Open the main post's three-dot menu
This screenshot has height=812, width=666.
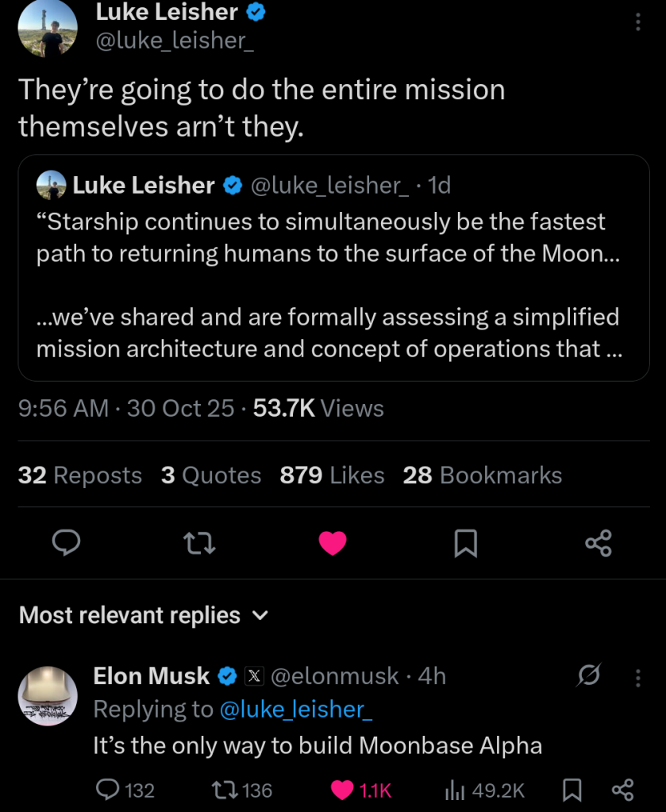click(637, 22)
